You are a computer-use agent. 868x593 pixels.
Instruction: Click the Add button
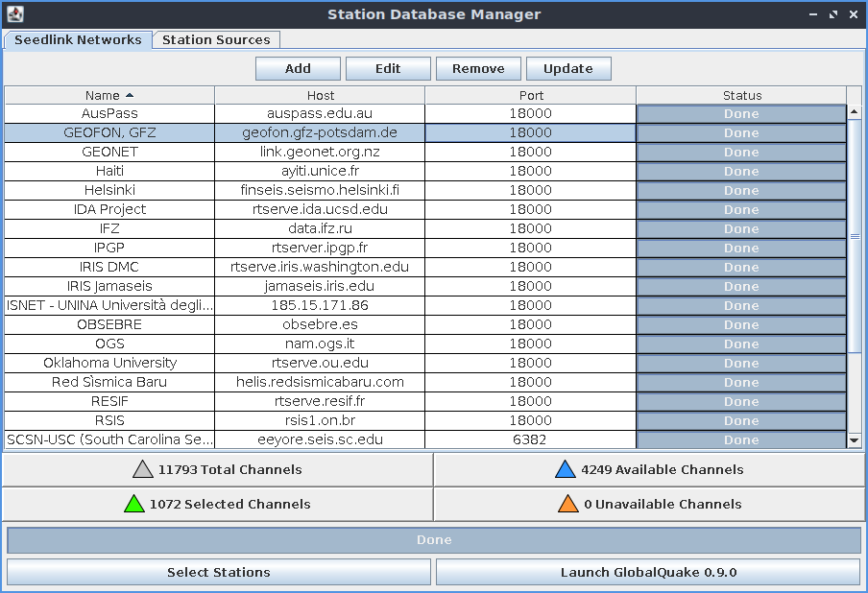coord(298,68)
